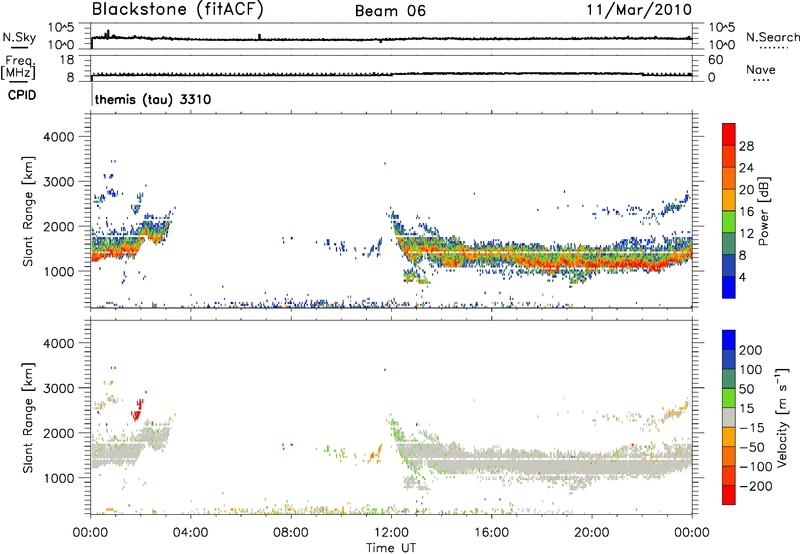This screenshot has width=800, height=554.
Task: Select the '28' label on the Power color bar
Action: pyautogui.click(x=746, y=146)
